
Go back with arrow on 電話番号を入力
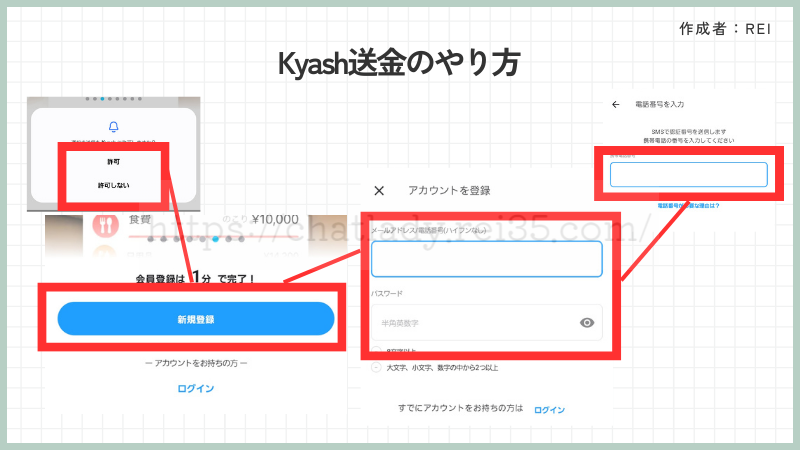pos(616,105)
